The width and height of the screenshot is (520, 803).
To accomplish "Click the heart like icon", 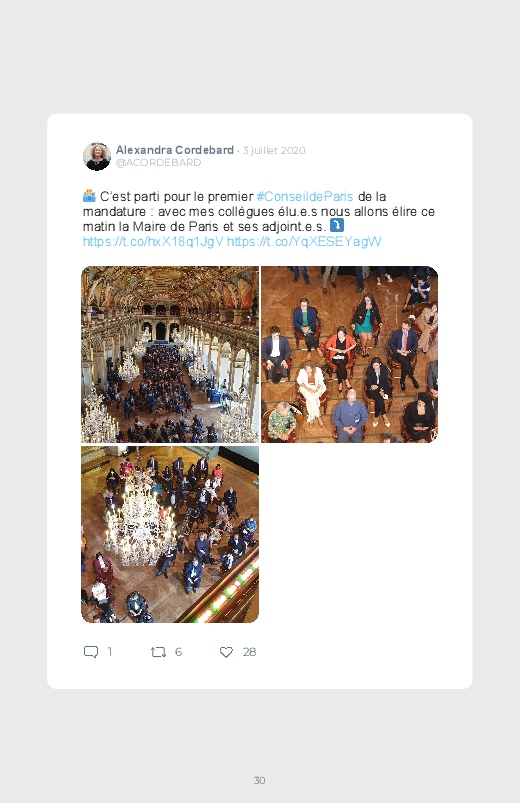I will tap(226, 652).
